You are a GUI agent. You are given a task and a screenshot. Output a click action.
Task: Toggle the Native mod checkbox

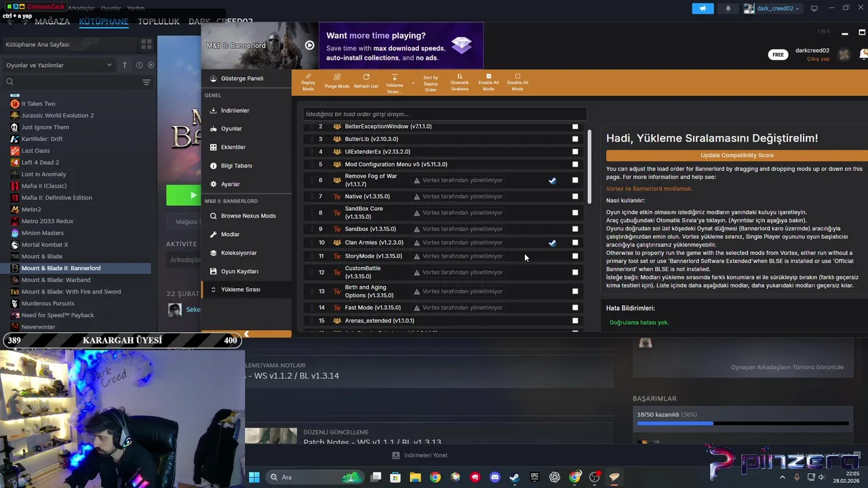click(575, 197)
